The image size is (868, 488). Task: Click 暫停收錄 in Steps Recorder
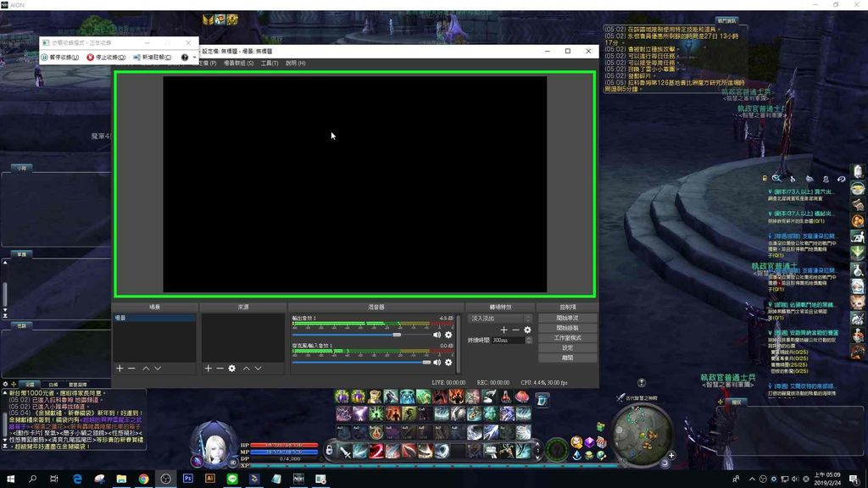(x=60, y=57)
